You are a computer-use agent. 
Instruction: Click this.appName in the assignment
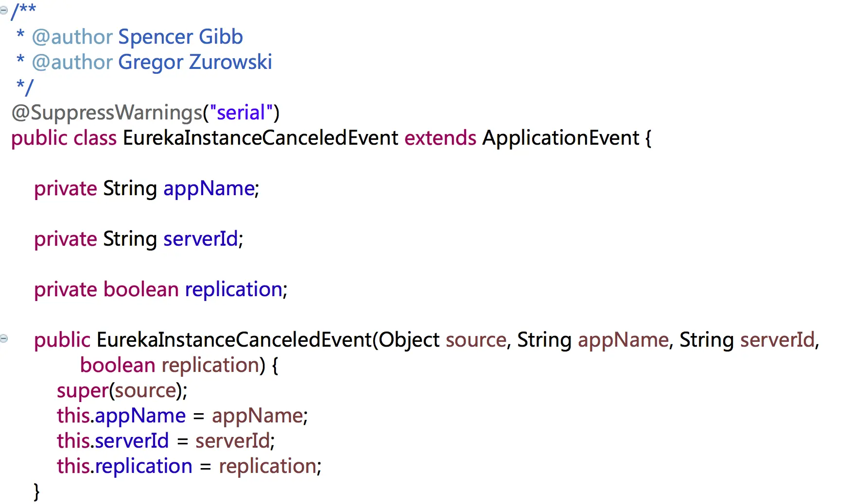point(121,416)
